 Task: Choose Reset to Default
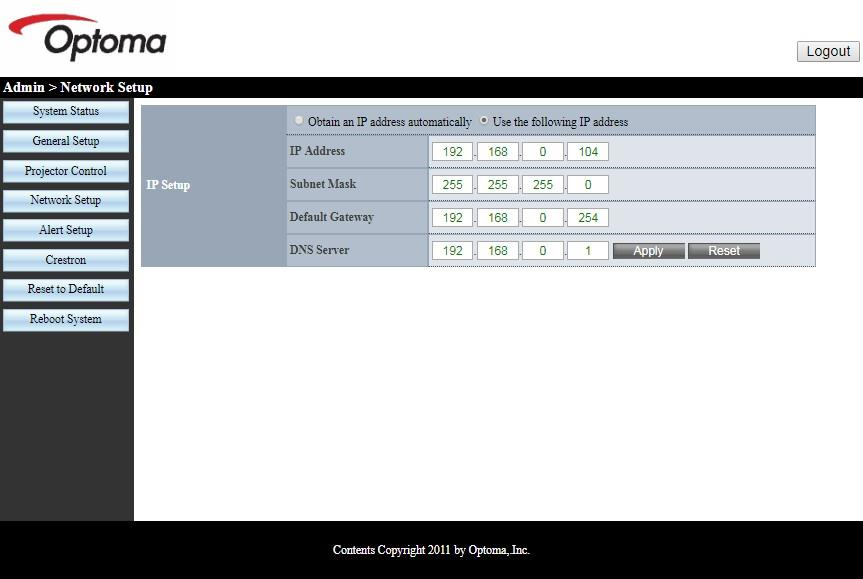(66, 289)
